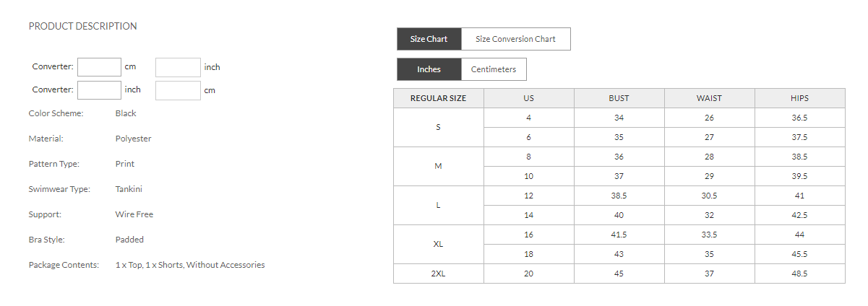Click the REGULAR SIZE column header
This screenshot has width=868, height=306.
click(438, 98)
